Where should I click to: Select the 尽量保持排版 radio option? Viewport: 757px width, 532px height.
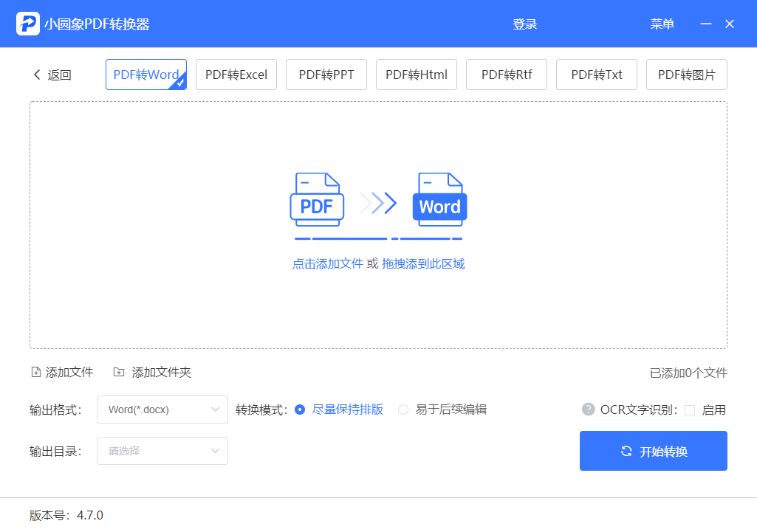[300, 410]
